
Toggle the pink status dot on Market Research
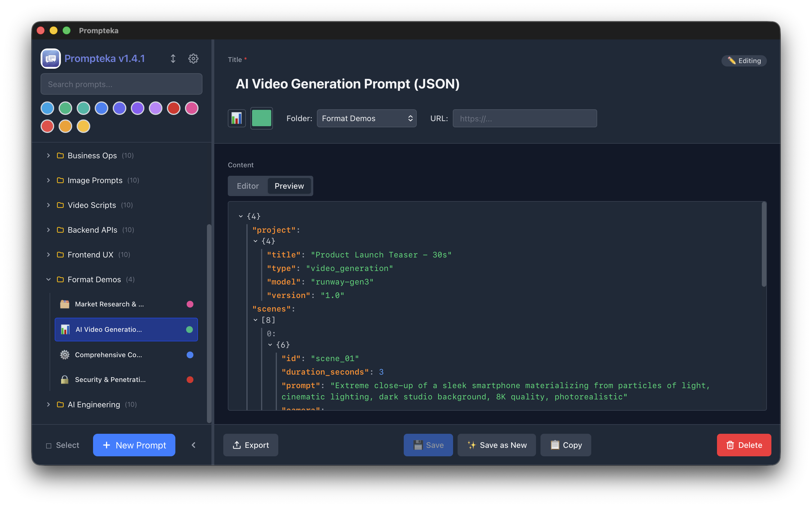coord(190,304)
